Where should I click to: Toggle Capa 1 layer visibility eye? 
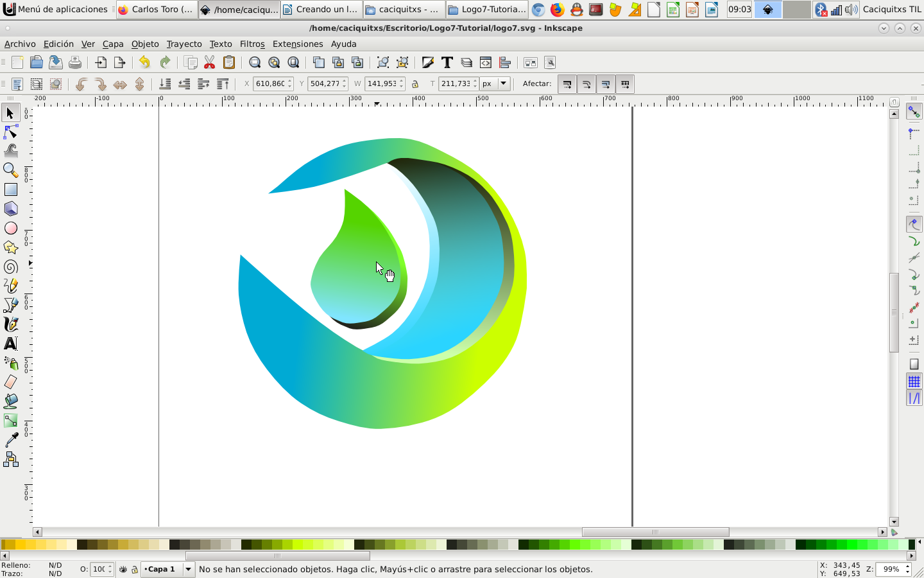pos(123,569)
